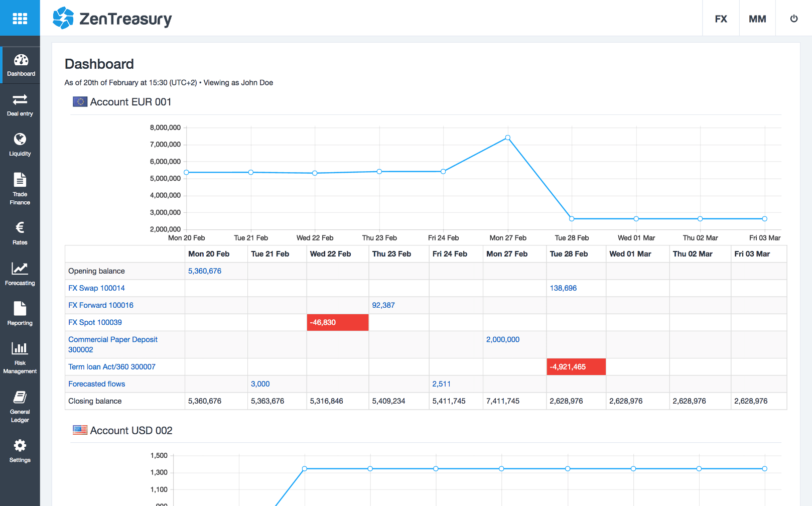Click closing balance 5,316,846 for Wed 22 Feb
812x506 pixels.
(x=327, y=401)
